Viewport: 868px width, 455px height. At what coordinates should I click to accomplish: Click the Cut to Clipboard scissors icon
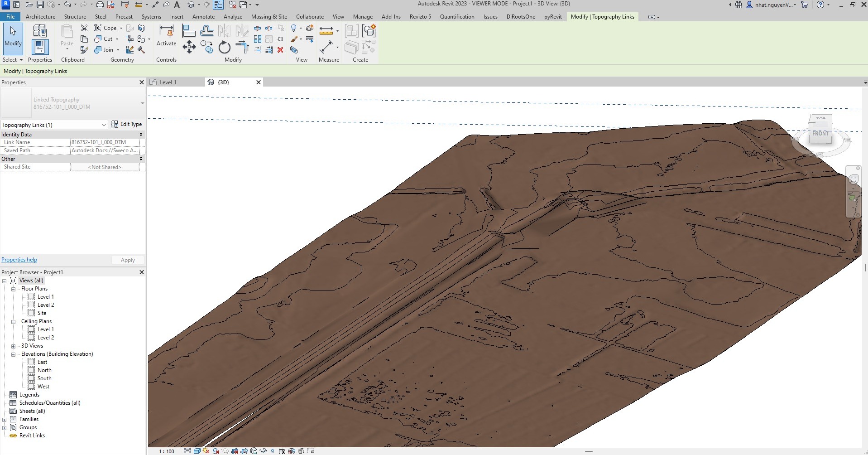click(84, 28)
